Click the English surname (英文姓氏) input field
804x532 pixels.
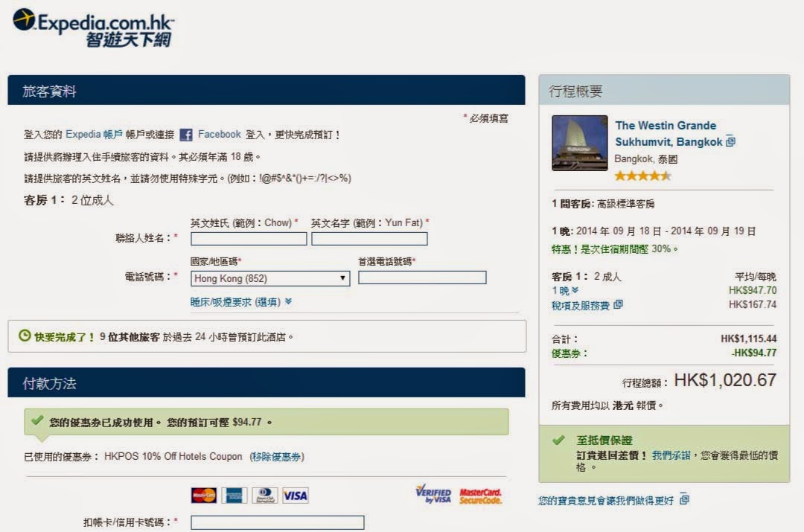tap(249, 239)
